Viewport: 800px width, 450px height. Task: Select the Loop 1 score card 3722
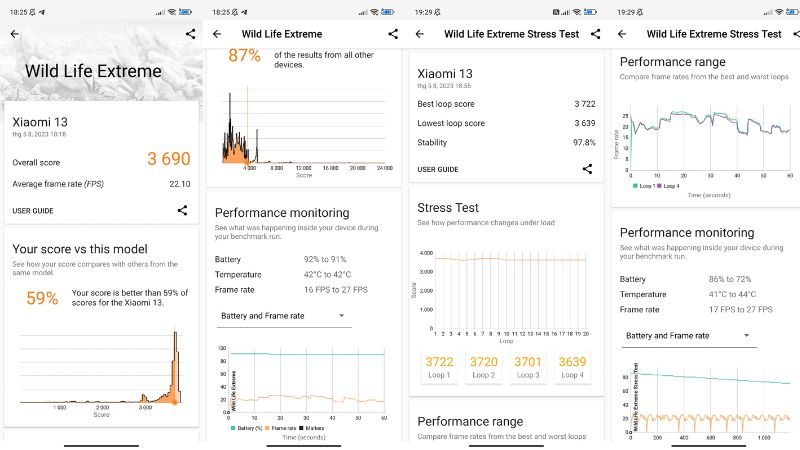439,367
